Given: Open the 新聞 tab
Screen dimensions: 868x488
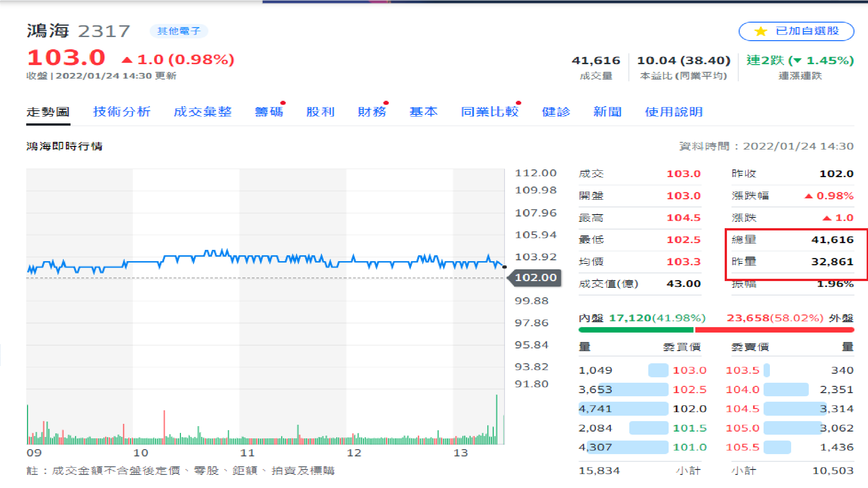Looking at the screenshot, I should click(x=608, y=112).
